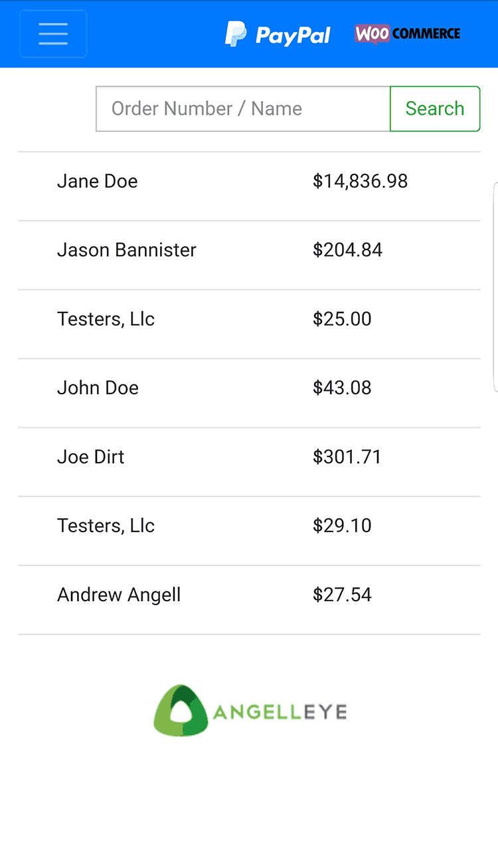498x868 pixels.
Task: Click the page scrollbar on right edge
Action: tap(495, 287)
